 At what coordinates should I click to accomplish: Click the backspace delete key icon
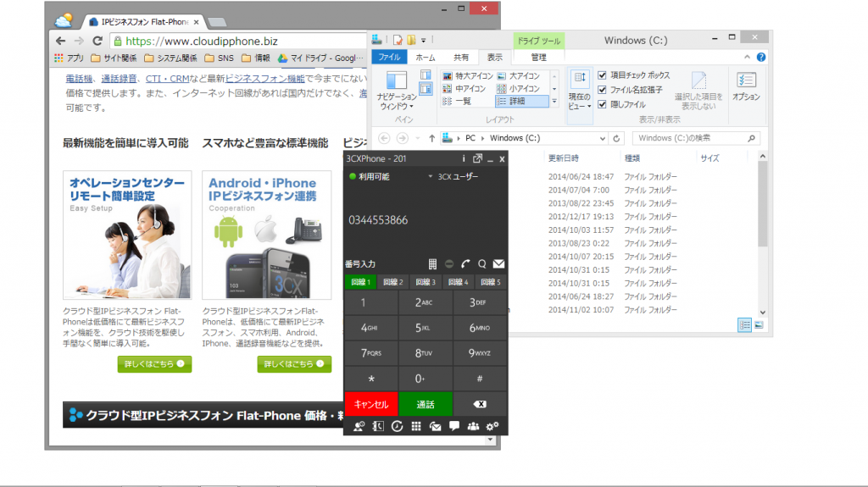point(480,404)
